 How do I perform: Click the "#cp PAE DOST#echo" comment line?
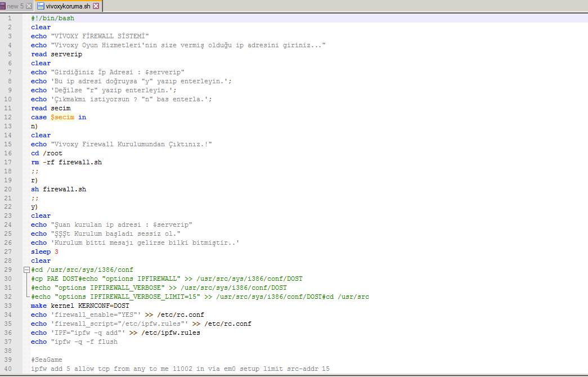(x=167, y=279)
